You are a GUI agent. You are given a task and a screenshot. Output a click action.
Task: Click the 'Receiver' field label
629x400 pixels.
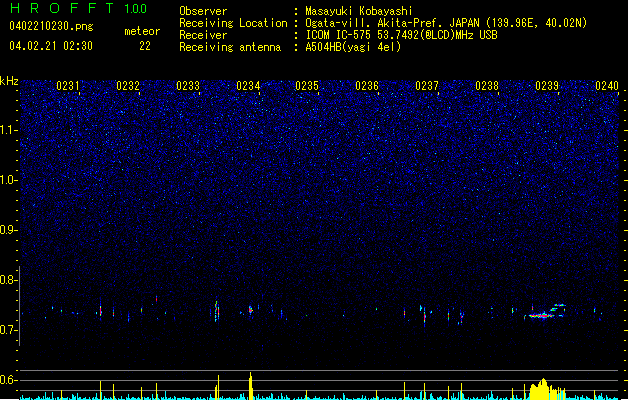click(x=203, y=35)
